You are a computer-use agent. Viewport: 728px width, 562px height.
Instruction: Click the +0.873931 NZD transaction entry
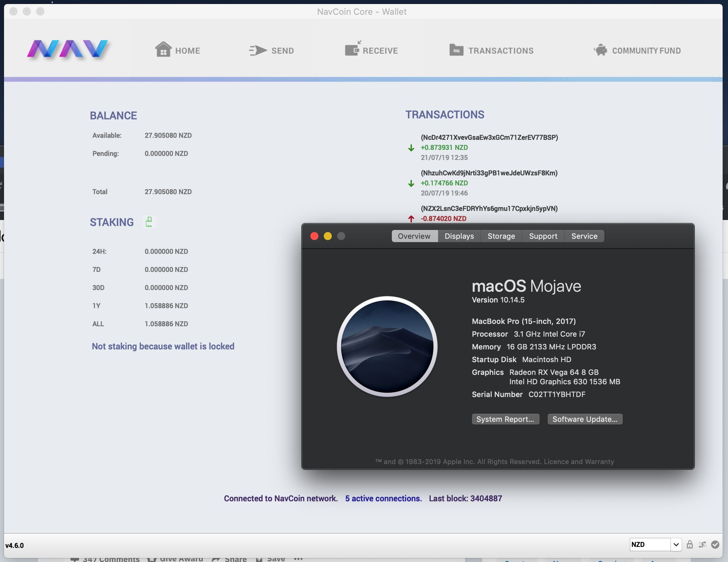click(x=444, y=148)
